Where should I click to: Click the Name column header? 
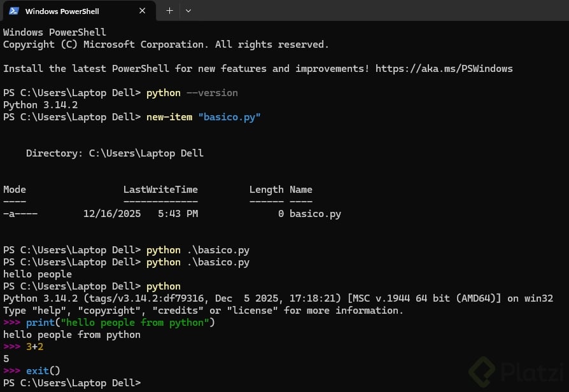(300, 190)
